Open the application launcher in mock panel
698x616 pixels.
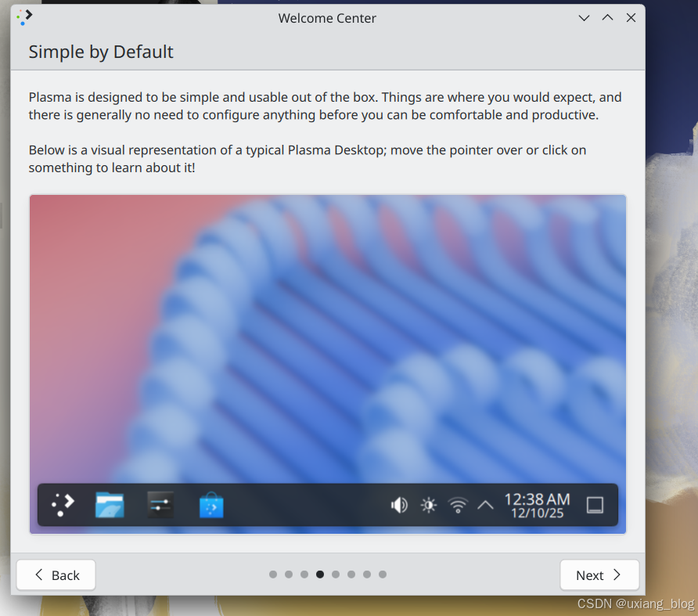coord(63,505)
